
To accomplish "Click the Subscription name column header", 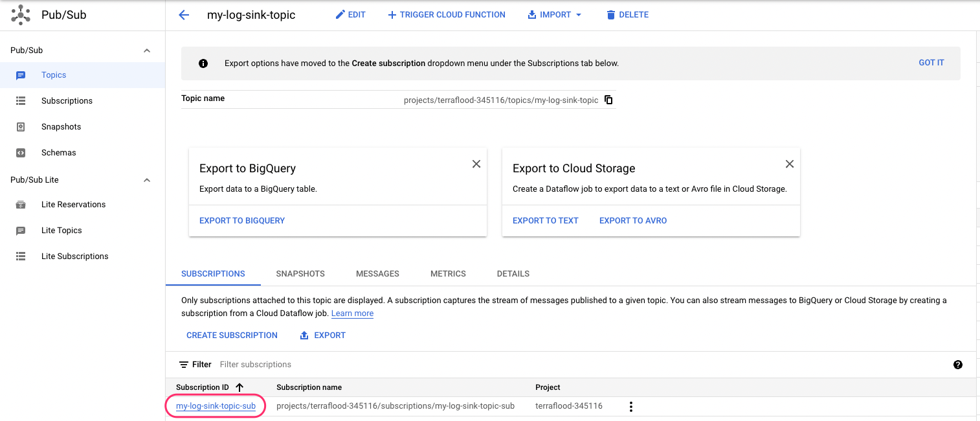I will click(309, 387).
